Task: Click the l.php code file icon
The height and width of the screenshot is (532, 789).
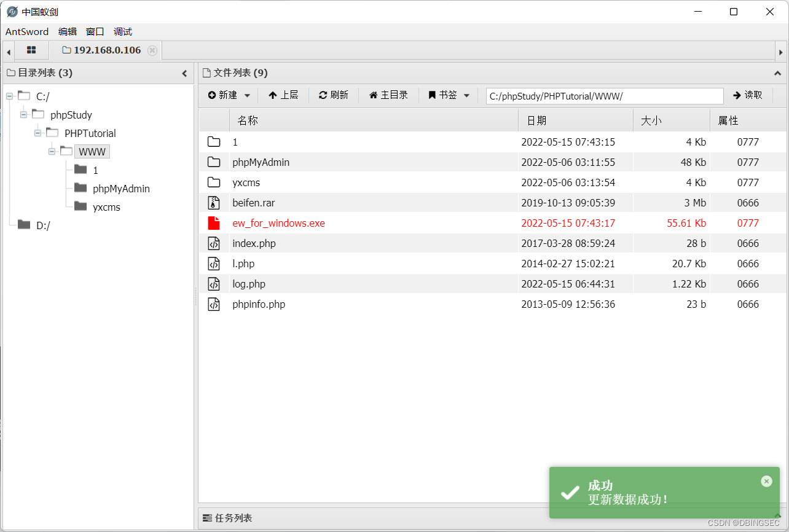Action: pyautogui.click(x=214, y=264)
